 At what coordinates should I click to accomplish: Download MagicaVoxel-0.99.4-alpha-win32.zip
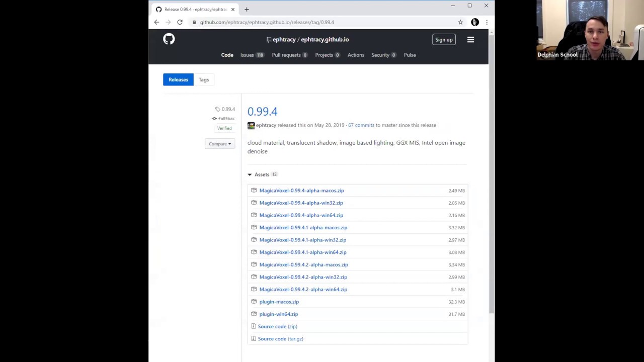click(x=301, y=203)
